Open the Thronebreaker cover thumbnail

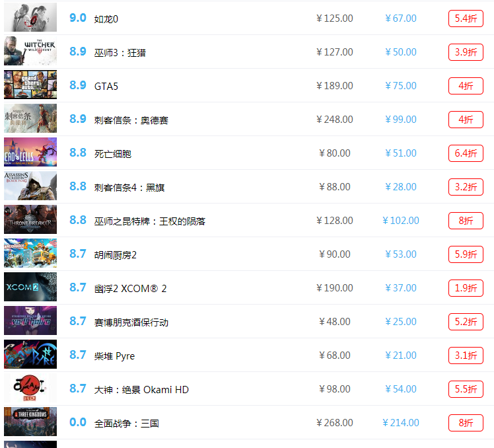[30, 220]
